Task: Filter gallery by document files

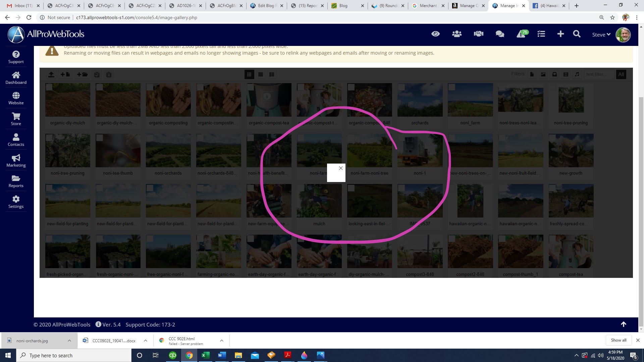Action: point(532,74)
